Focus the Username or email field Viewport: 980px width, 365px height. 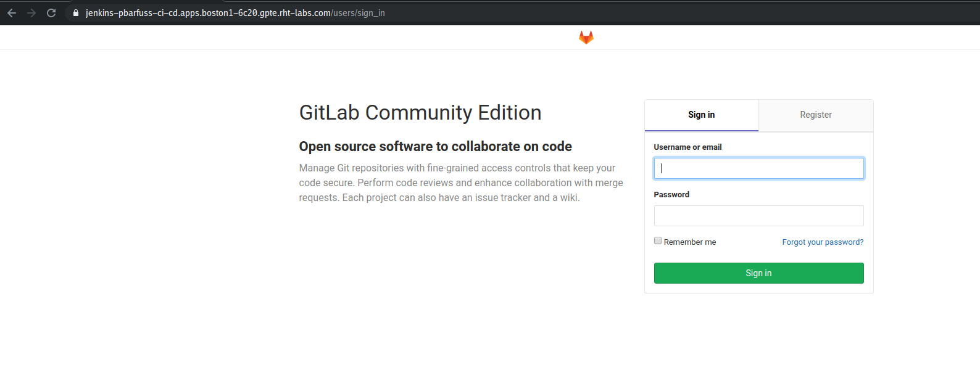click(758, 168)
